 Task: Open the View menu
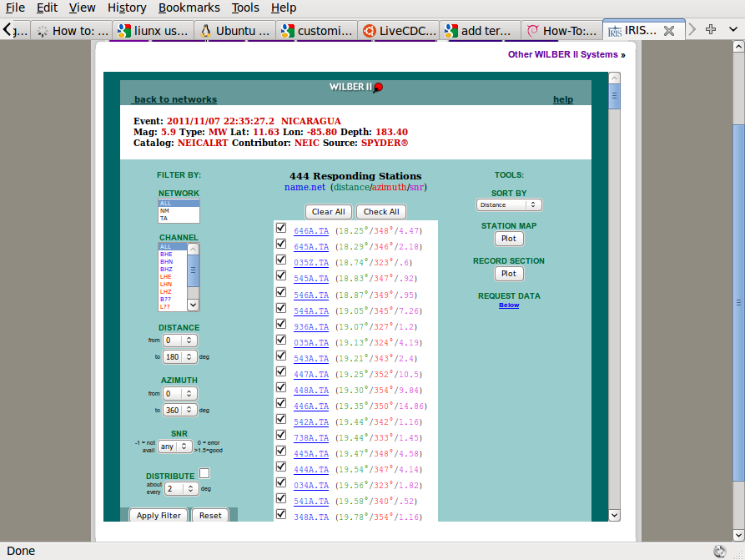[x=83, y=8]
